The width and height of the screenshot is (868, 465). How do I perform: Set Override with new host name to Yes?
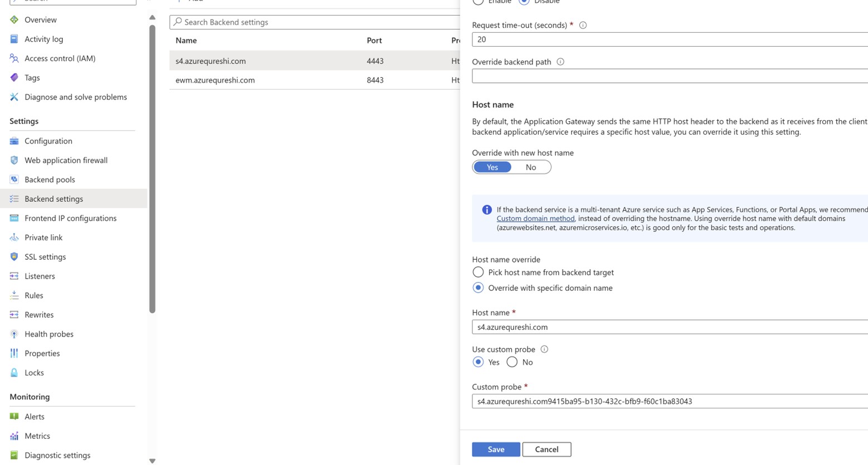pos(492,167)
